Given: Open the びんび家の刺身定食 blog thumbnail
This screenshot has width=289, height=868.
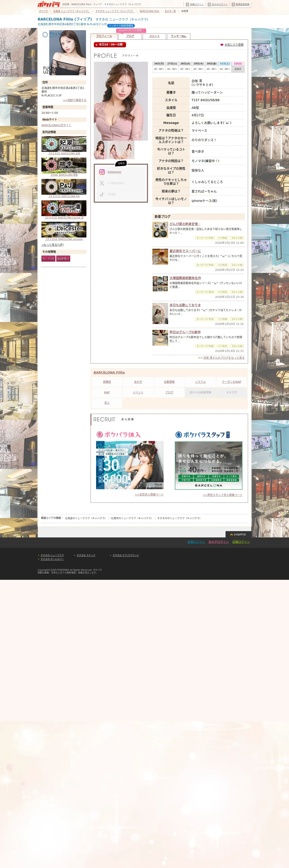Looking at the screenshot, I should [x=160, y=229].
